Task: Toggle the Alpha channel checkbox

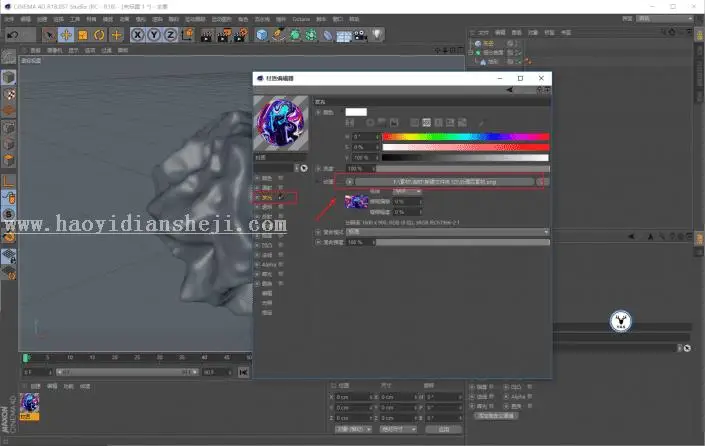Action: 281,264
